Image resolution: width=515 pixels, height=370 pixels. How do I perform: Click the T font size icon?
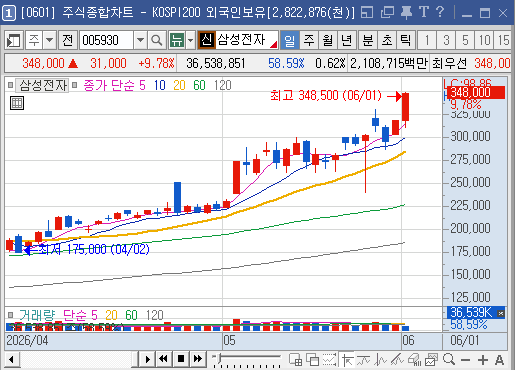(x=424, y=12)
